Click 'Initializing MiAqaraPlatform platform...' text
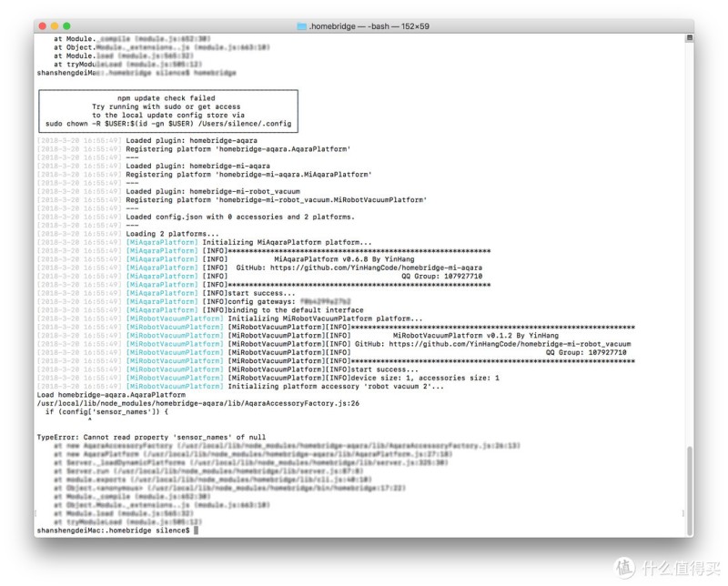 point(287,242)
